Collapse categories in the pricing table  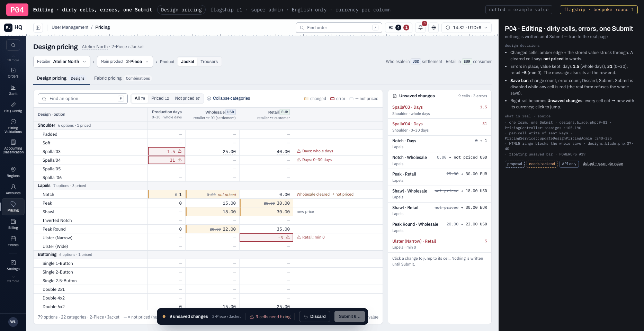coord(229,98)
